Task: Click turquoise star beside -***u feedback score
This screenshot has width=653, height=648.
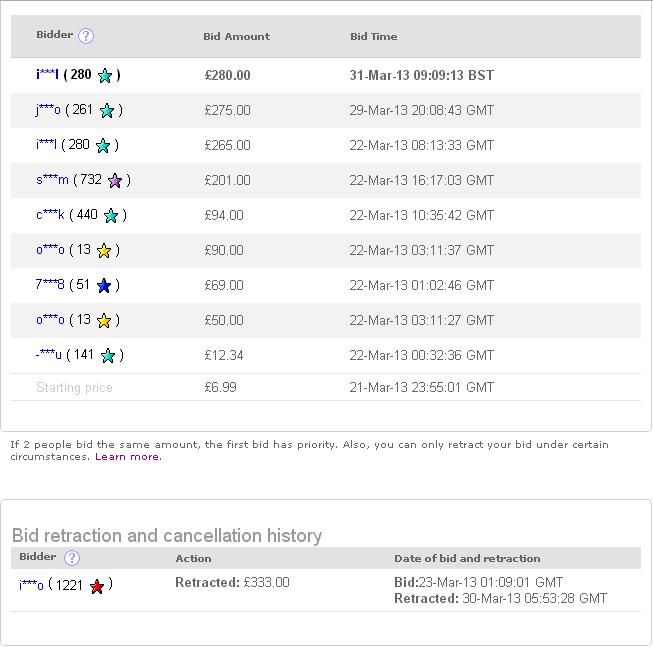Action: (x=108, y=356)
